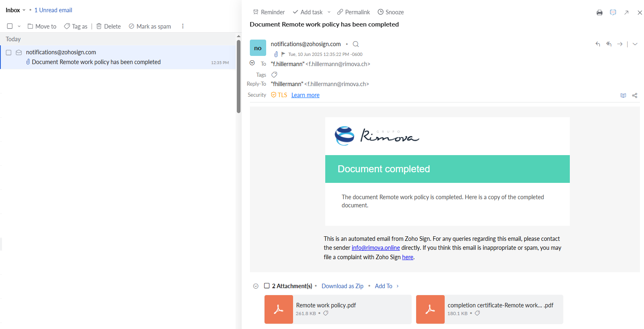Image resolution: width=644 pixels, height=329 pixels.
Task: Click the reply arrow icon
Action: 598,44
